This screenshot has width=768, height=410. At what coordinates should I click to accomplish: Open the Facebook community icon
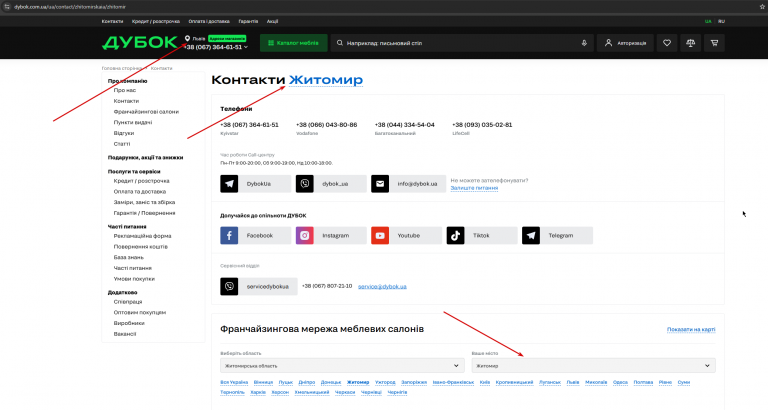coord(229,236)
